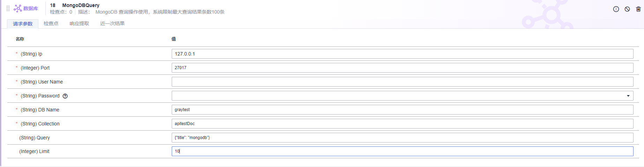Open the Password dropdown arrow

[x=628, y=96]
